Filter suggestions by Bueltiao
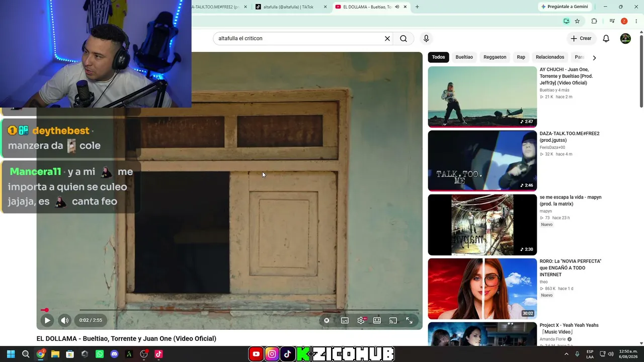 click(x=464, y=57)
